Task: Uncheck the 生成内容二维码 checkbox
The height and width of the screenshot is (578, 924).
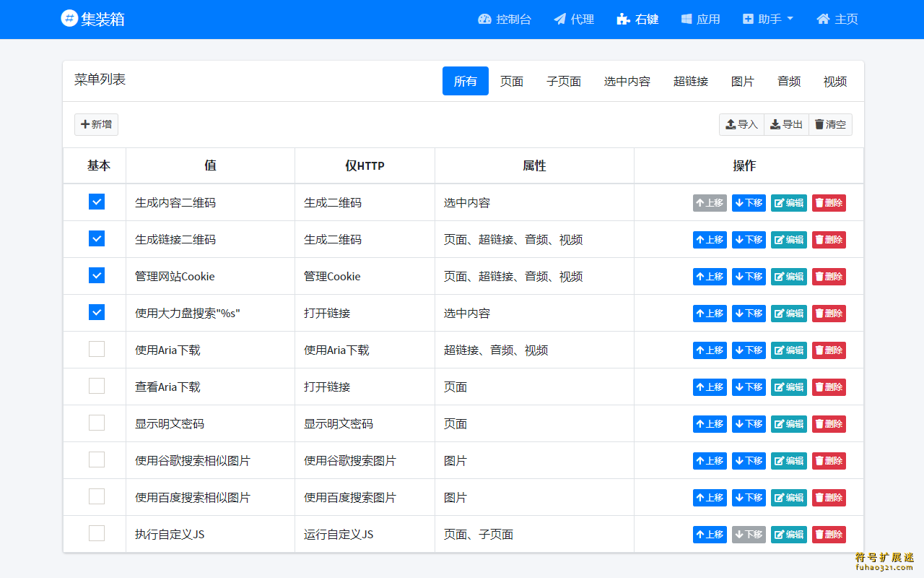Action: tap(97, 202)
